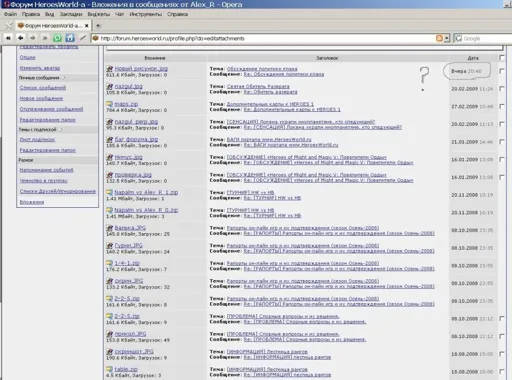Click the Forward navigation arrow

33,38
